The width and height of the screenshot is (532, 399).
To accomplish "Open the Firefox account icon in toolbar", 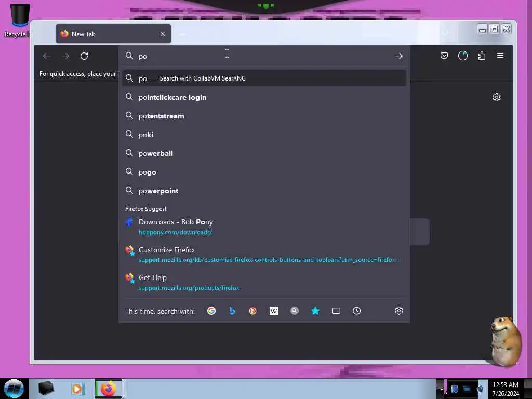I will [x=463, y=56].
